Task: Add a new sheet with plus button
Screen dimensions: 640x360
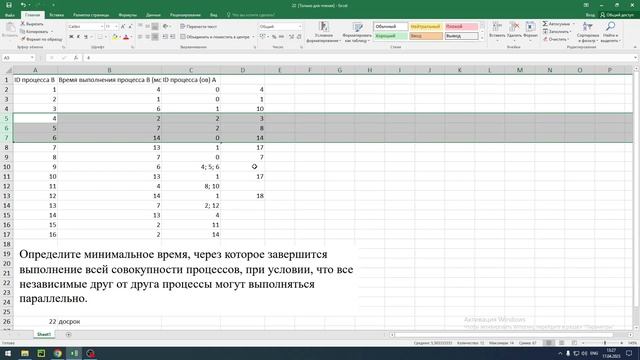Action: pos(68,334)
